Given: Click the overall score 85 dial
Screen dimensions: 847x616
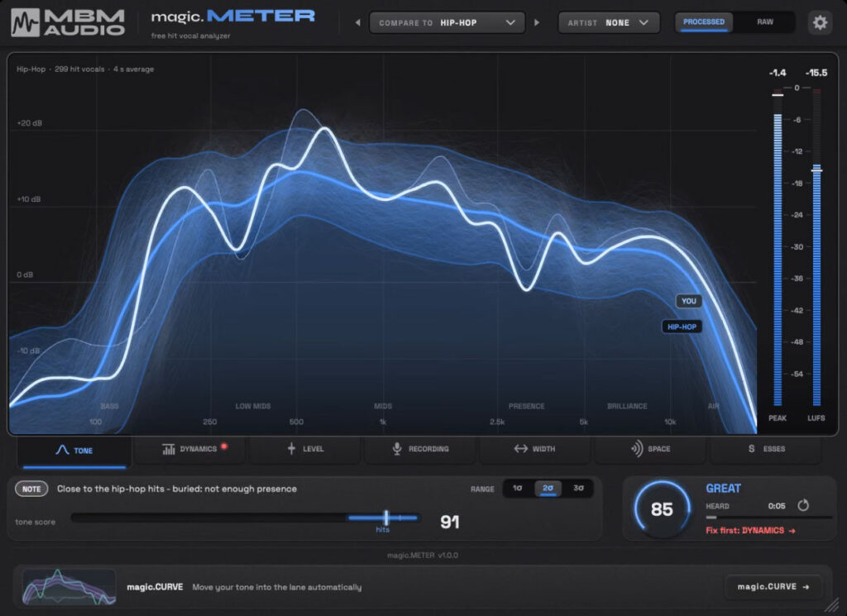Looking at the screenshot, I should [663, 509].
